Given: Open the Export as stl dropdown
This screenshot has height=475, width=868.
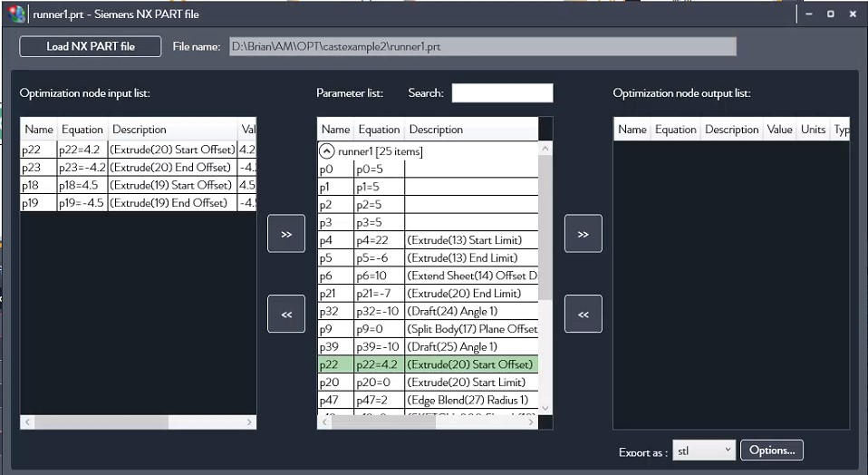Looking at the screenshot, I should coord(704,451).
